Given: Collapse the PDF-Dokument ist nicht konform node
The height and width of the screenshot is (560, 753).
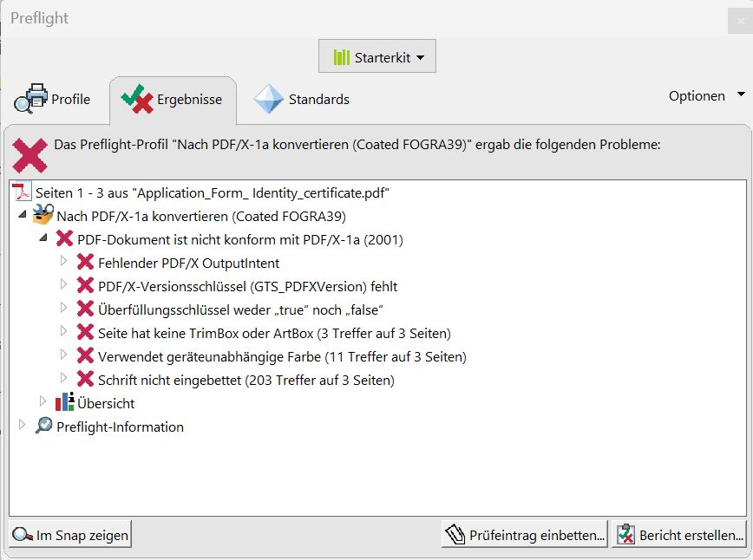Looking at the screenshot, I should (x=43, y=238).
